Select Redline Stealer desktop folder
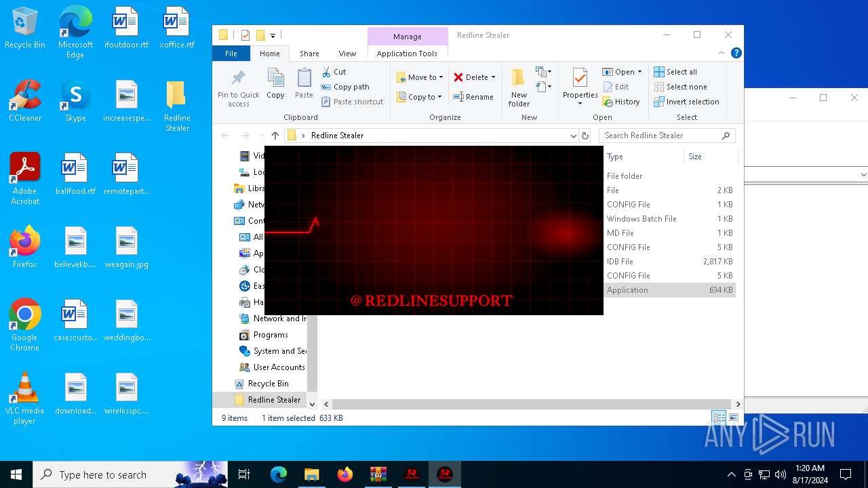This screenshot has width=868, height=488. click(177, 106)
